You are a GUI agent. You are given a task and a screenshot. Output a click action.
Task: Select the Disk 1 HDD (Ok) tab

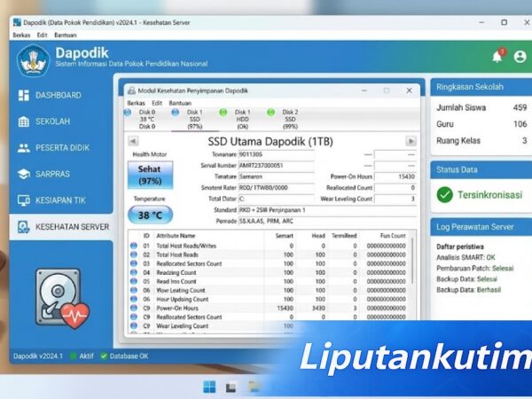(x=242, y=119)
